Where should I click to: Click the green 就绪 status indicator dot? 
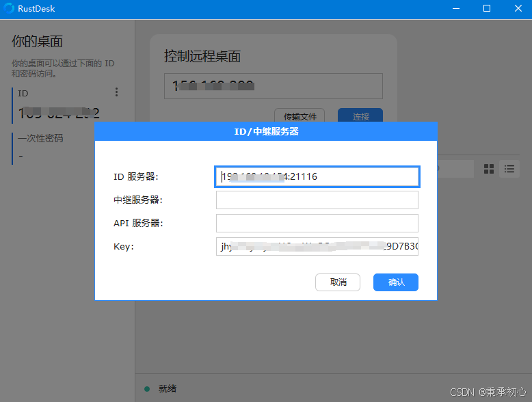click(x=147, y=389)
